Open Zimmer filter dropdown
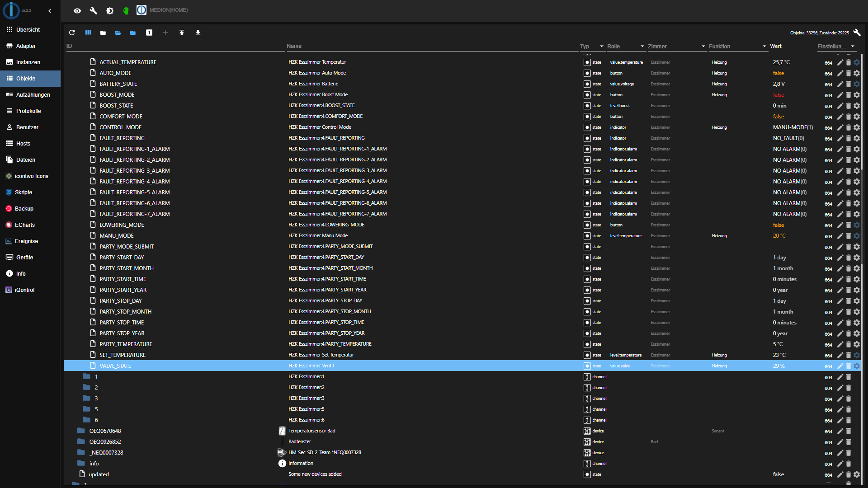The width and height of the screenshot is (868, 488). pos(676,46)
